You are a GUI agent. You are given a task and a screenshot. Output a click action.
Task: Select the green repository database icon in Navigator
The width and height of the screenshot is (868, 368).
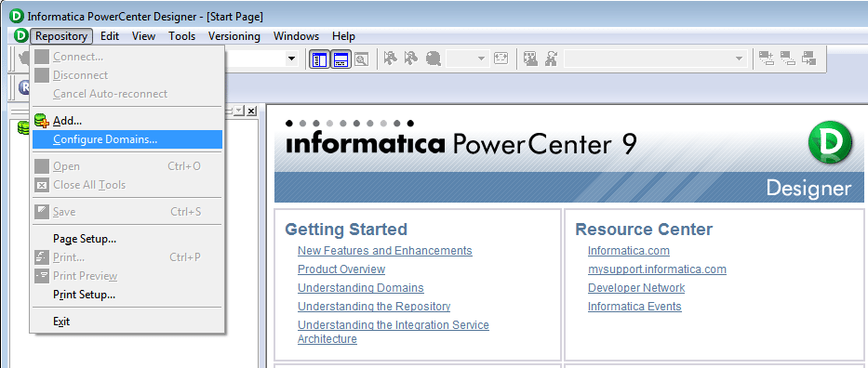point(23,127)
